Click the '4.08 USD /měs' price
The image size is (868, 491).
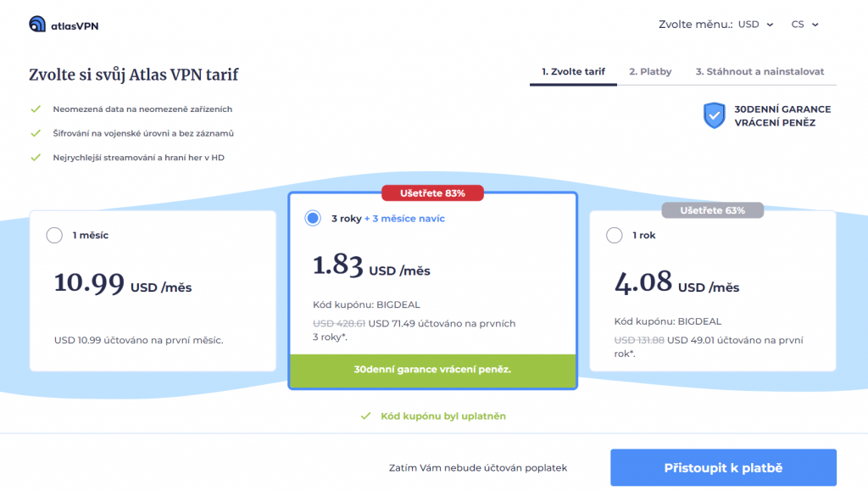(x=676, y=283)
